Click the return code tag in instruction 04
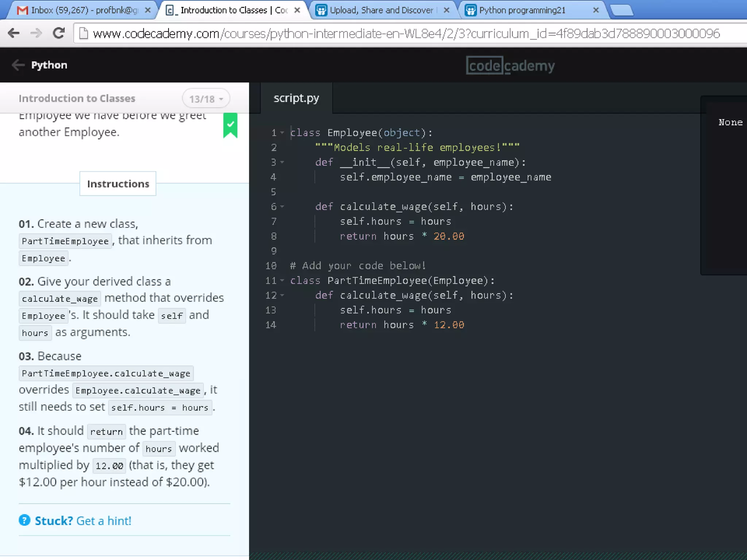The image size is (747, 560). (107, 431)
